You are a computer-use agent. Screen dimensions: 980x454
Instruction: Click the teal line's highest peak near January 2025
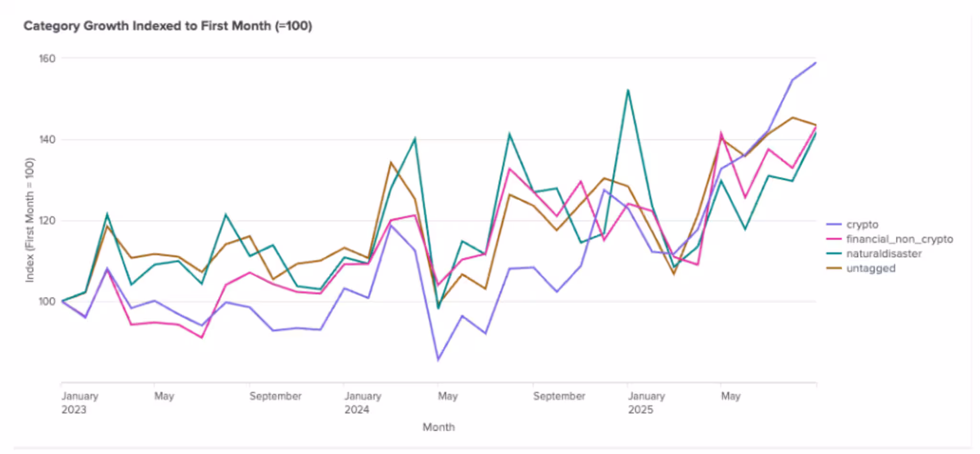[x=627, y=90]
